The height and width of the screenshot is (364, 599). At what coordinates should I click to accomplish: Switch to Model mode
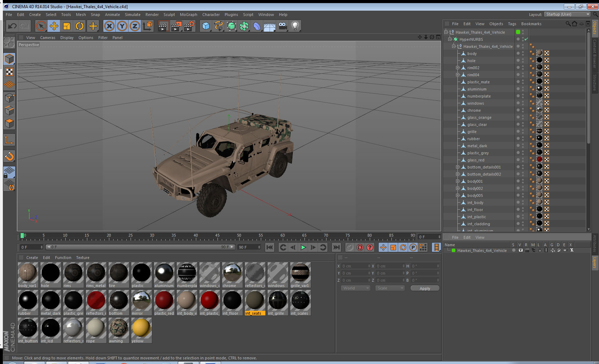pos(9,59)
